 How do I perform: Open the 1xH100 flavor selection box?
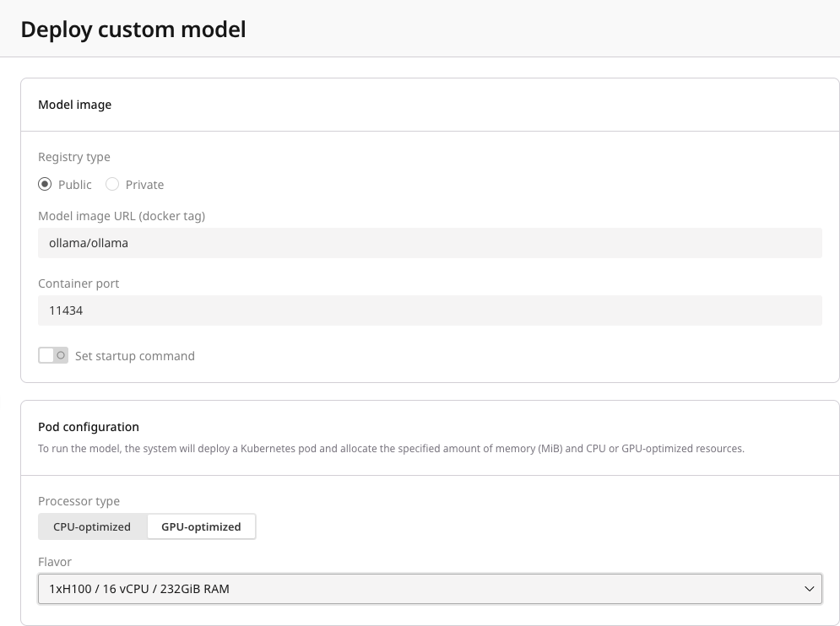click(x=430, y=589)
